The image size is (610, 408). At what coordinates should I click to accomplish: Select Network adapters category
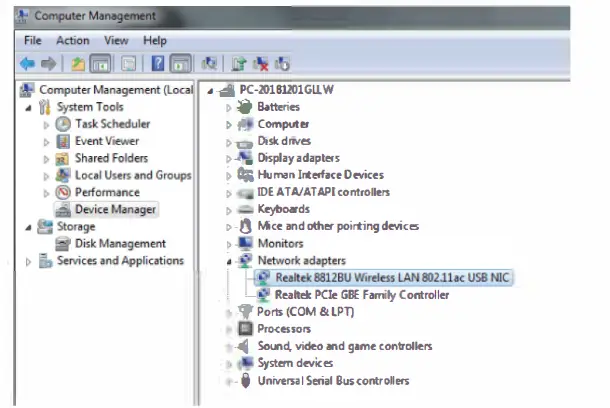(x=301, y=261)
